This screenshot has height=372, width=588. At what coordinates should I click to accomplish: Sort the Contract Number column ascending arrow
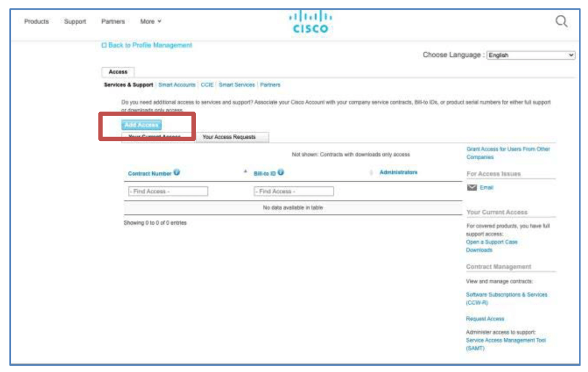tap(246, 172)
